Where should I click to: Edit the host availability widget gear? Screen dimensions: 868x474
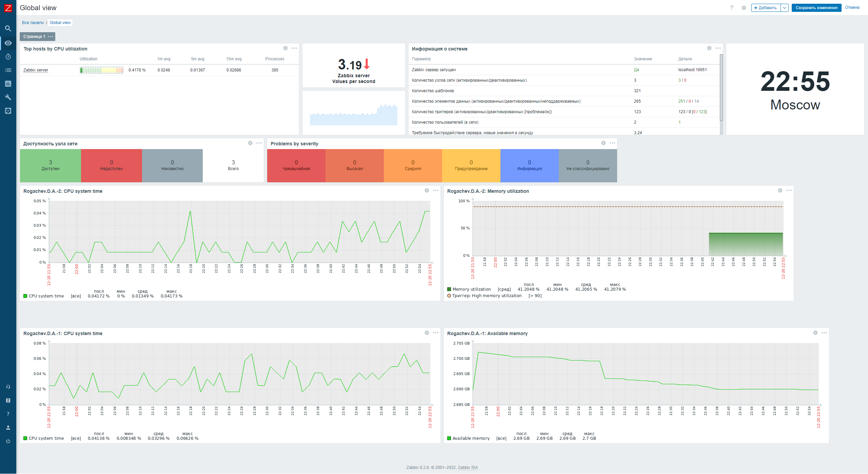point(250,143)
